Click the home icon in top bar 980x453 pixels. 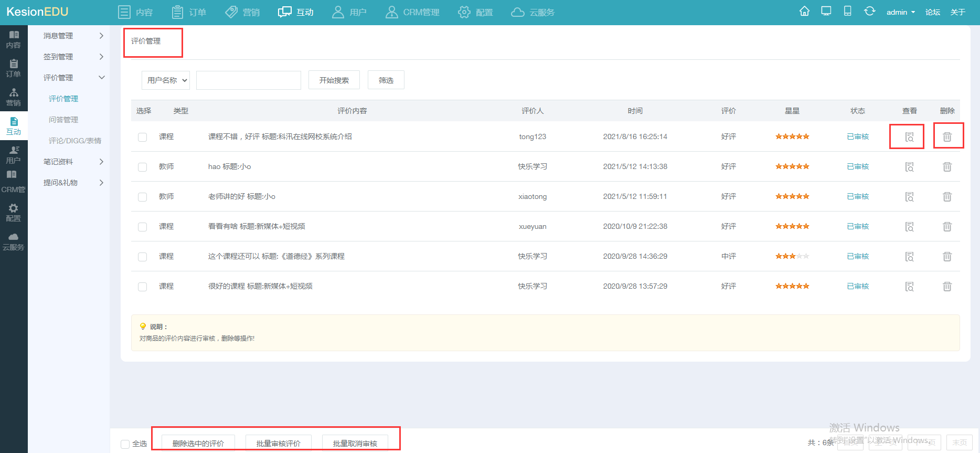[804, 12]
